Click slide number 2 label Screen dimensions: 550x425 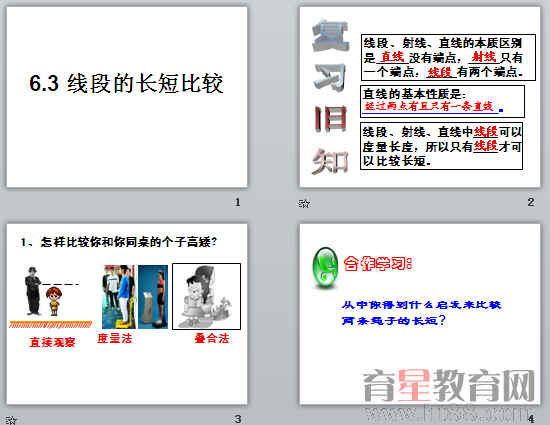(x=531, y=202)
